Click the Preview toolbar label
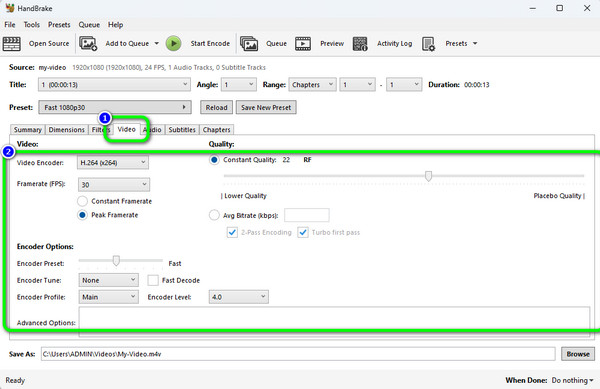 332,44
